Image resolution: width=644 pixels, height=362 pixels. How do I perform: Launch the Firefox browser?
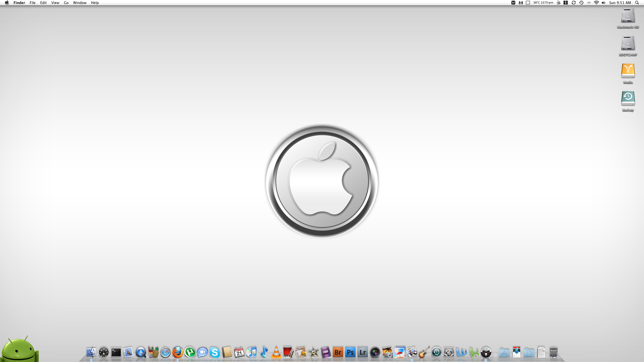[178, 352]
